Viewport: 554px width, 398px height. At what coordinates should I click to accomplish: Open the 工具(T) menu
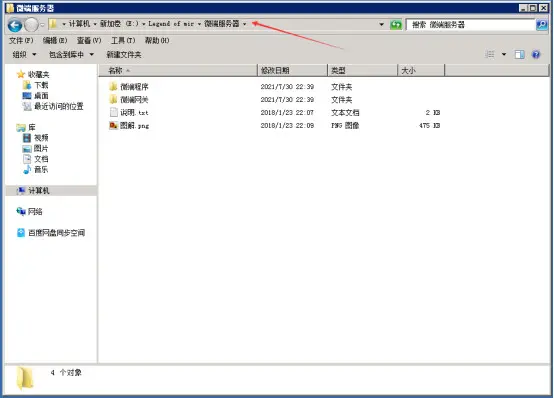(123, 40)
